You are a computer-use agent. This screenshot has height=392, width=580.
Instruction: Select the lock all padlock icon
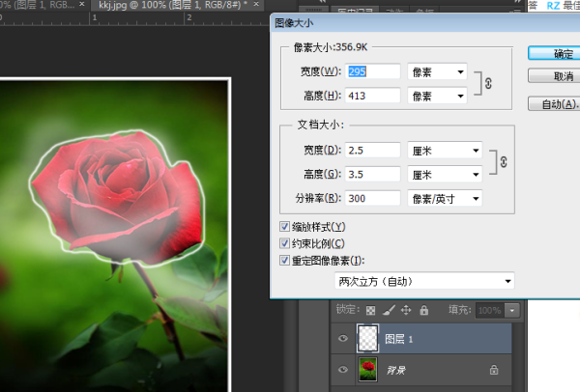click(x=424, y=310)
